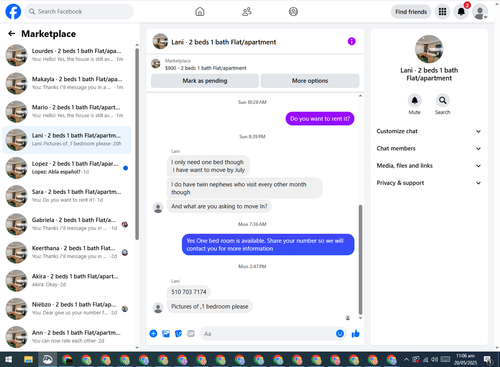Viewport: 500px width, 367px height.
Task: Expand Media, files and links section
Action: point(429,166)
